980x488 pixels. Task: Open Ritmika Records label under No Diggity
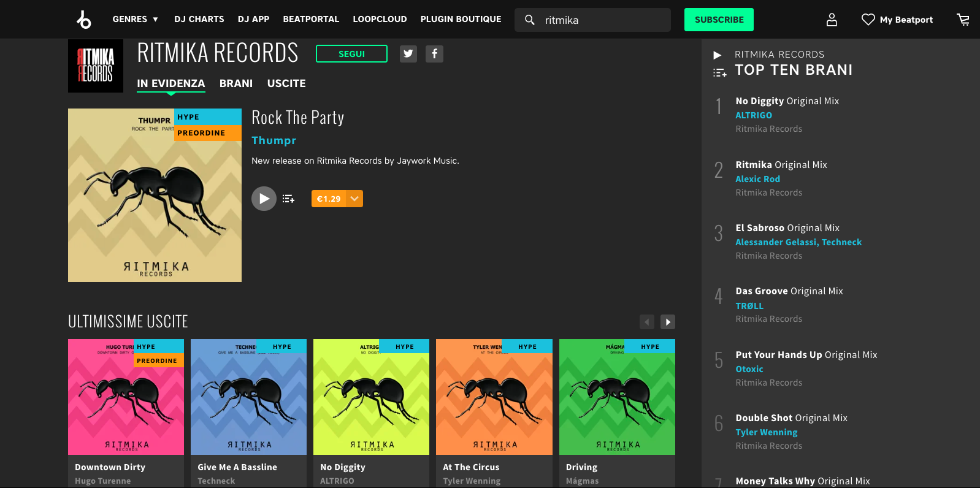pyautogui.click(x=769, y=129)
